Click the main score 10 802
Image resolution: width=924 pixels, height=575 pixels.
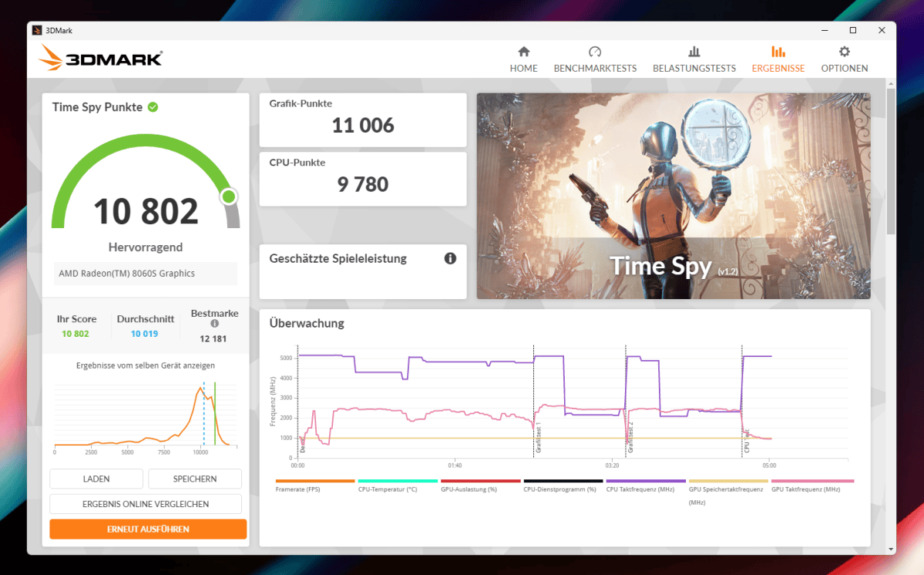(146, 211)
